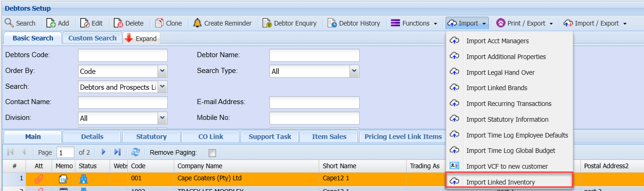Click the Expand button
This screenshot has width=644, height=191.
(x=142, y=39)
